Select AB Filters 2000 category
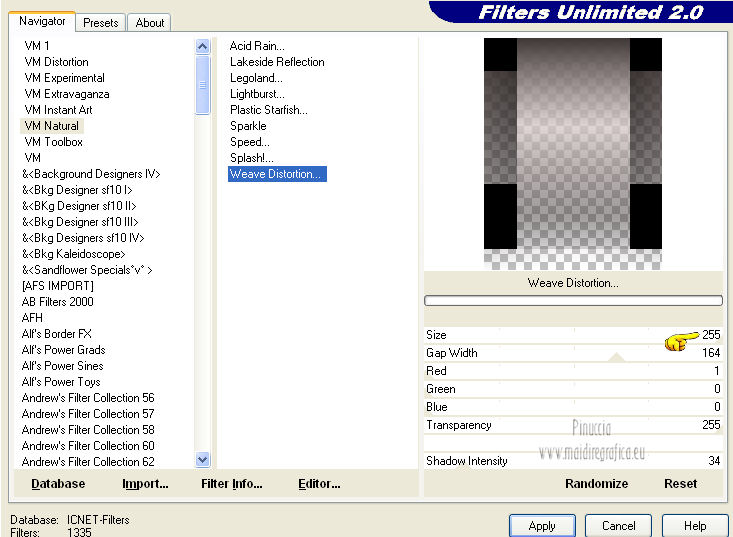This screenshot has height=537, width=733. [57, 301]
